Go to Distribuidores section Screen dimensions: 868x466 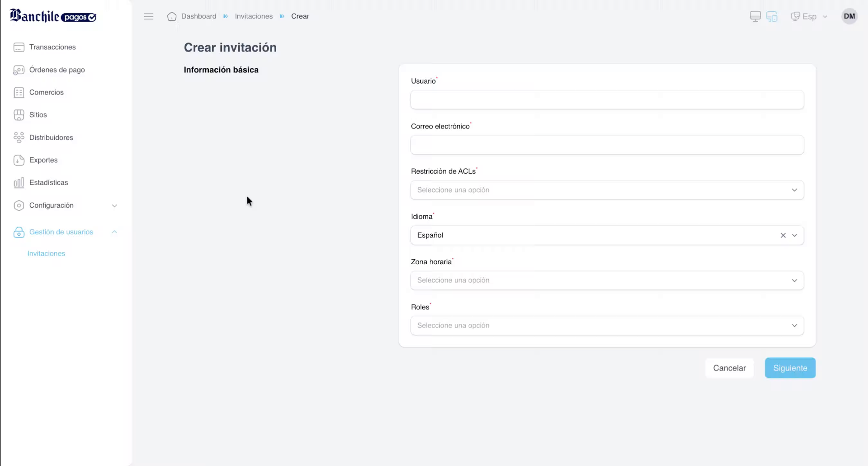coord(51,138)
